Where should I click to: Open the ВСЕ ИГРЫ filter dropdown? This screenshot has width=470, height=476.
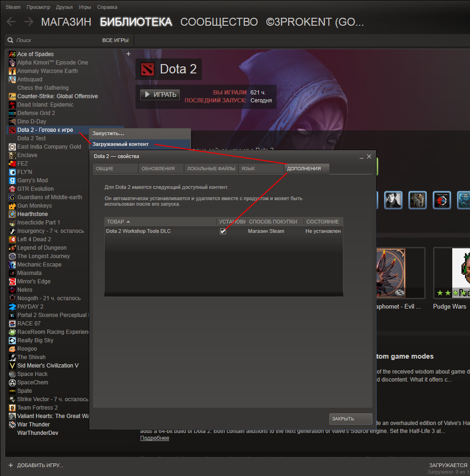click(115, 40)
